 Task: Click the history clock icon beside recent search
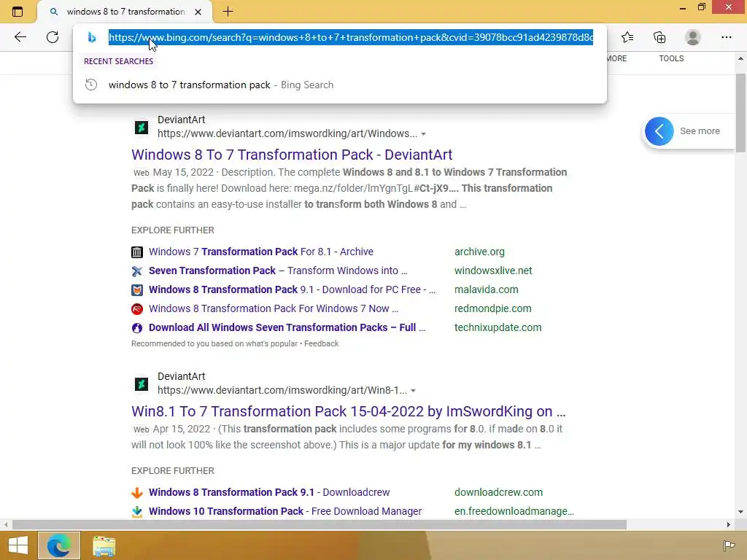point(91,85)
